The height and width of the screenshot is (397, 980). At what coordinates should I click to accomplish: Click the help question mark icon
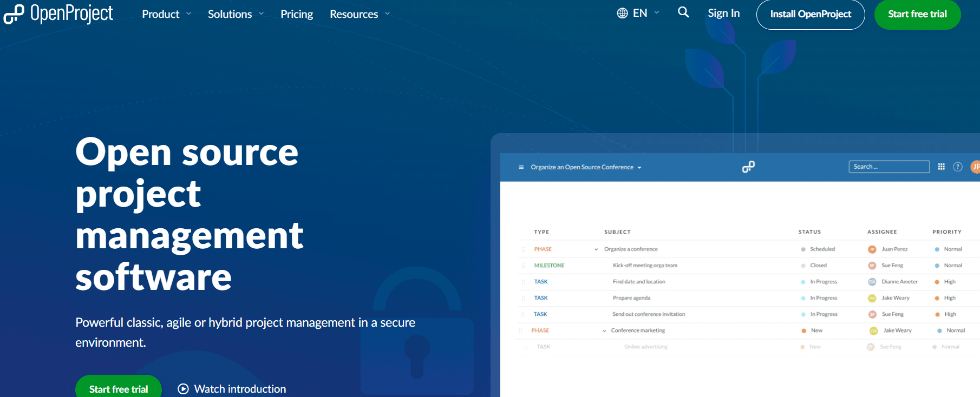click(x=958, y=167)
